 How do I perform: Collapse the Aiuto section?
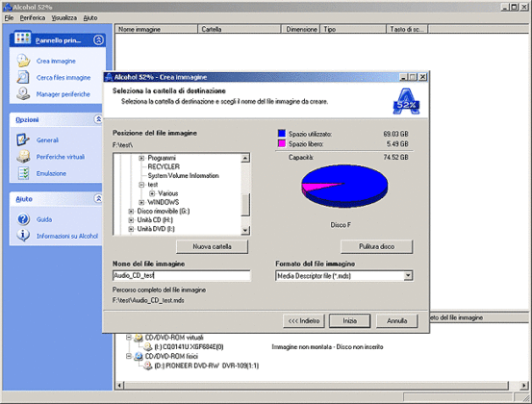click(x=98, y=198)
